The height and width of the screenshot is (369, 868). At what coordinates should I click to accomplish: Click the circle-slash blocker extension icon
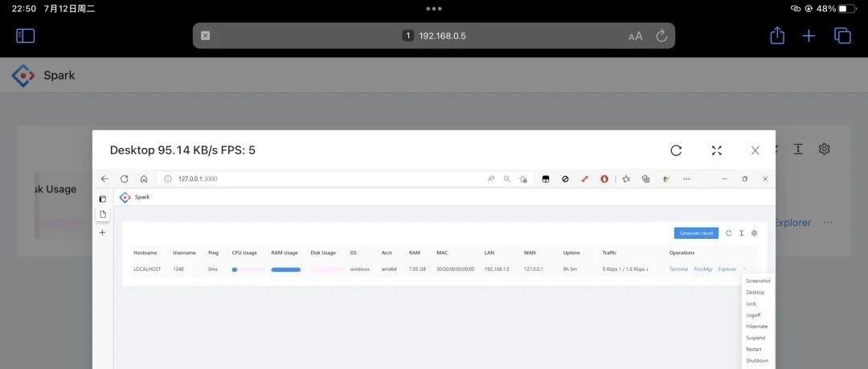click(x=565, y=179)
